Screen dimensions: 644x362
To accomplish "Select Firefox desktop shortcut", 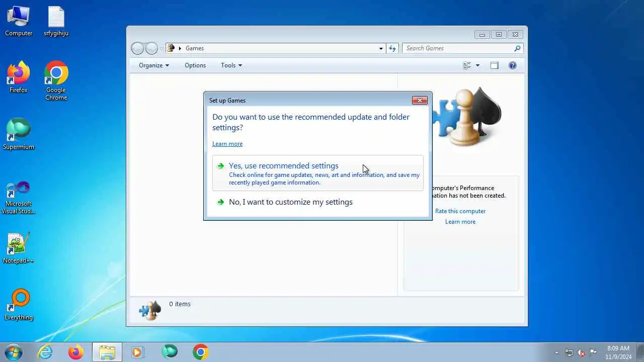I will click(19, 77).
